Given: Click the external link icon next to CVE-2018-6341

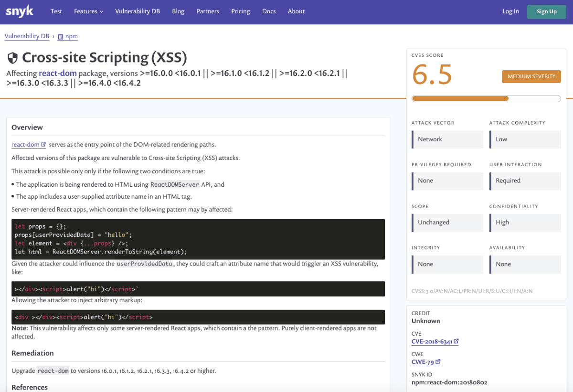Looking at the screenshot, I should point(455,341).
